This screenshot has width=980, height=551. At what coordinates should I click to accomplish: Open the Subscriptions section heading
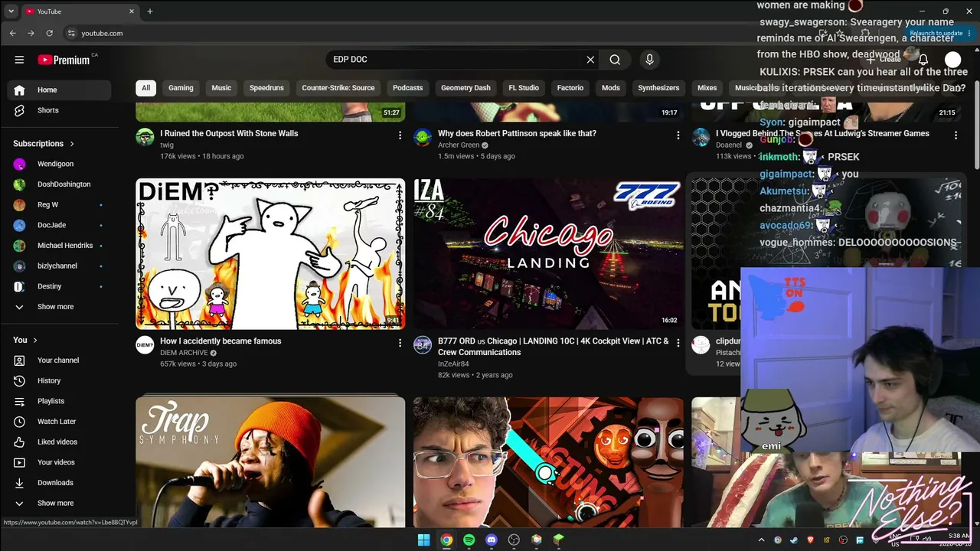pos(44,144)
